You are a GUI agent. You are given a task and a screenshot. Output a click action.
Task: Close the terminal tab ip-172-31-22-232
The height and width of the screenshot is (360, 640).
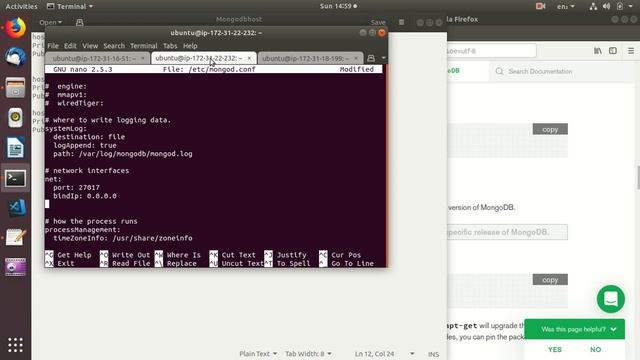click(249, 58)
